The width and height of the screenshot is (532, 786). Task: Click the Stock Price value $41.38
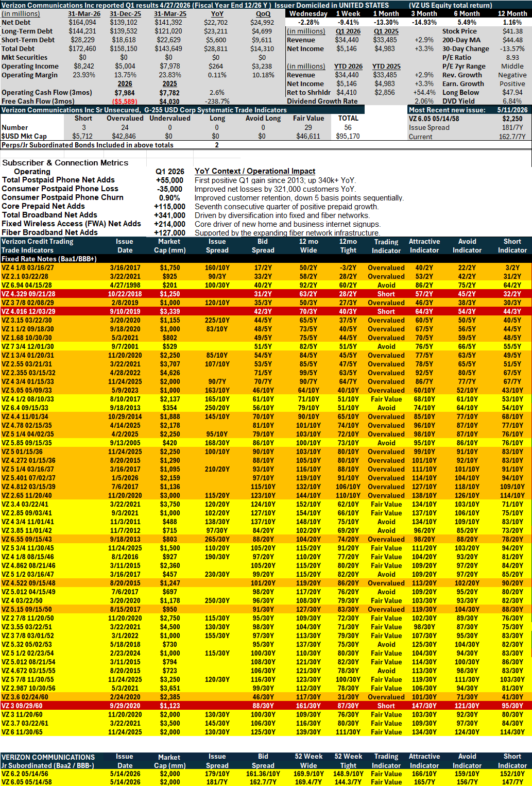512,31
